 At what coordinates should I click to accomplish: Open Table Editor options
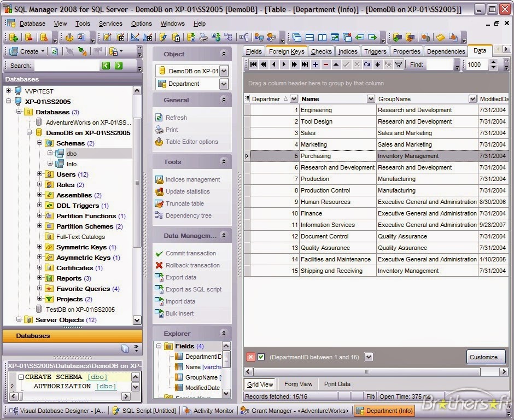pyautogui.click(x=191, y=142)
